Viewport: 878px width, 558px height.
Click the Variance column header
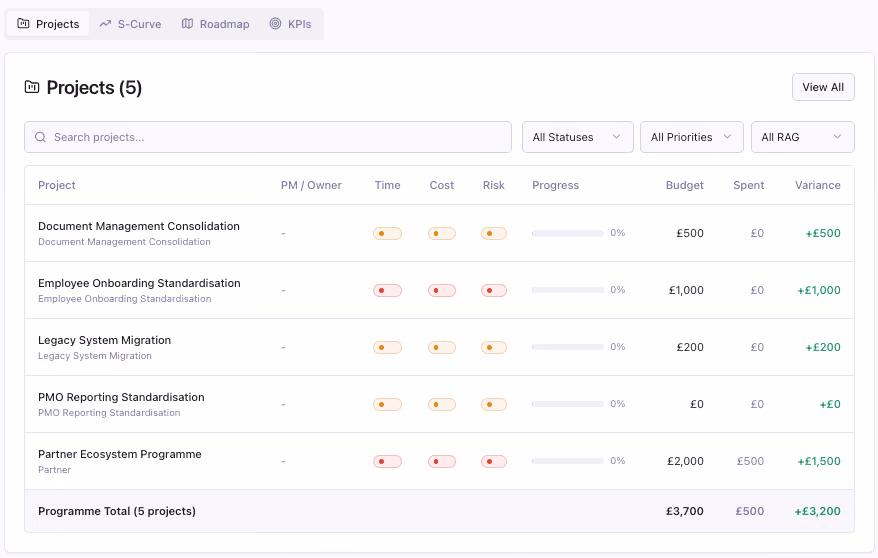818,185
